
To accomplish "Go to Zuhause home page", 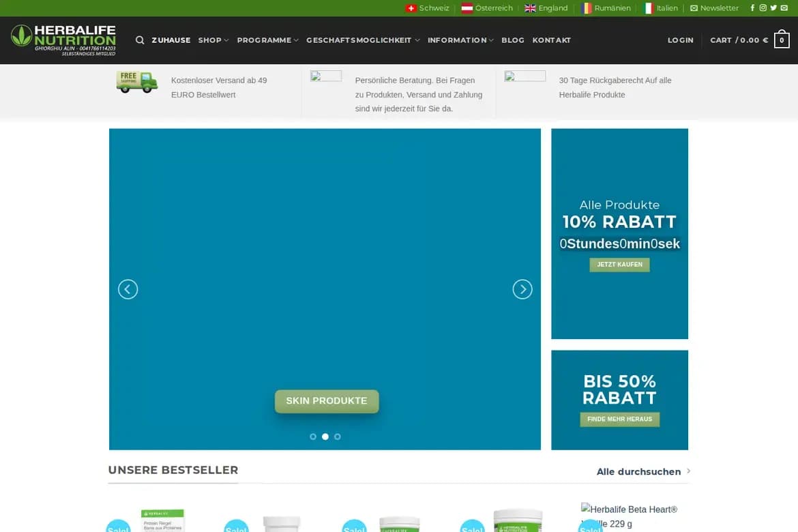I will 171,40.
